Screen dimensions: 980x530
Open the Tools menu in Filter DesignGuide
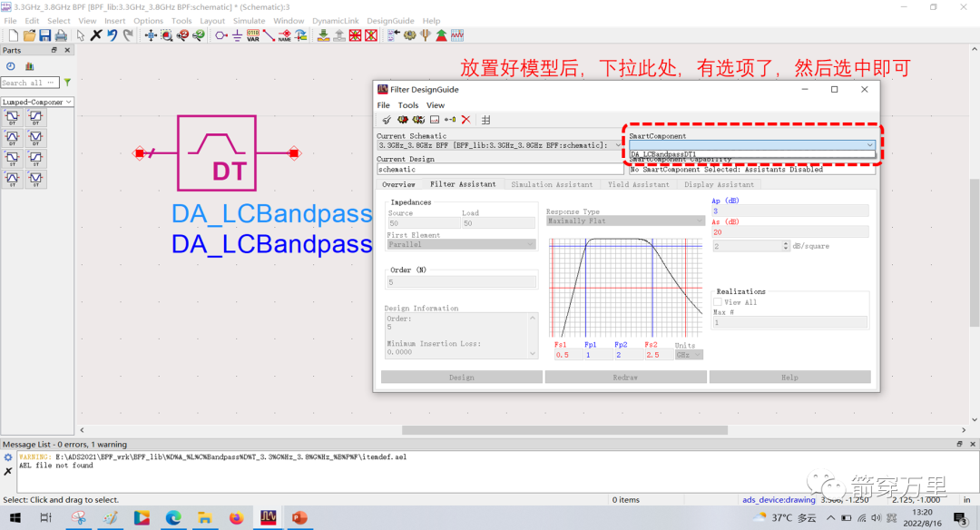(x=408, y=105)
